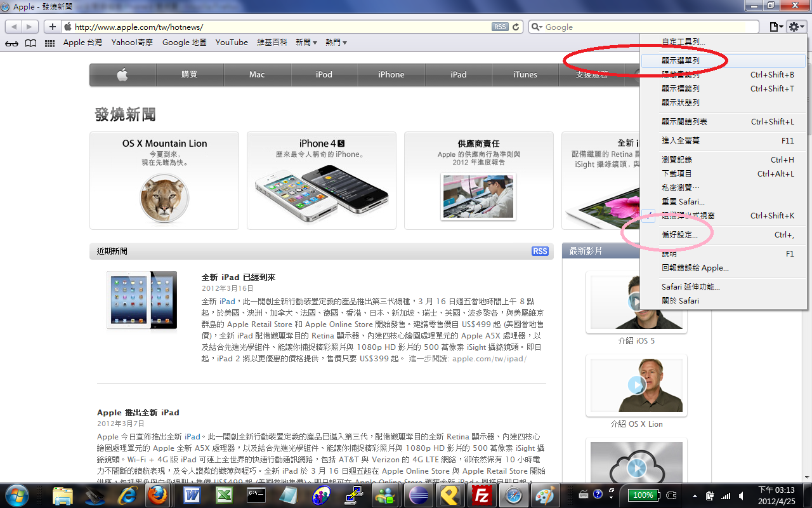Screen dimensions: 812x508
Task: Toggle 顯示狀態列 in the menu
Action: (x=723, y=103)
